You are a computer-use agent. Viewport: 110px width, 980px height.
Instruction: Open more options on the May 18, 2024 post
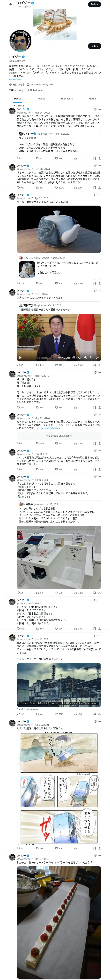point(99,415)
